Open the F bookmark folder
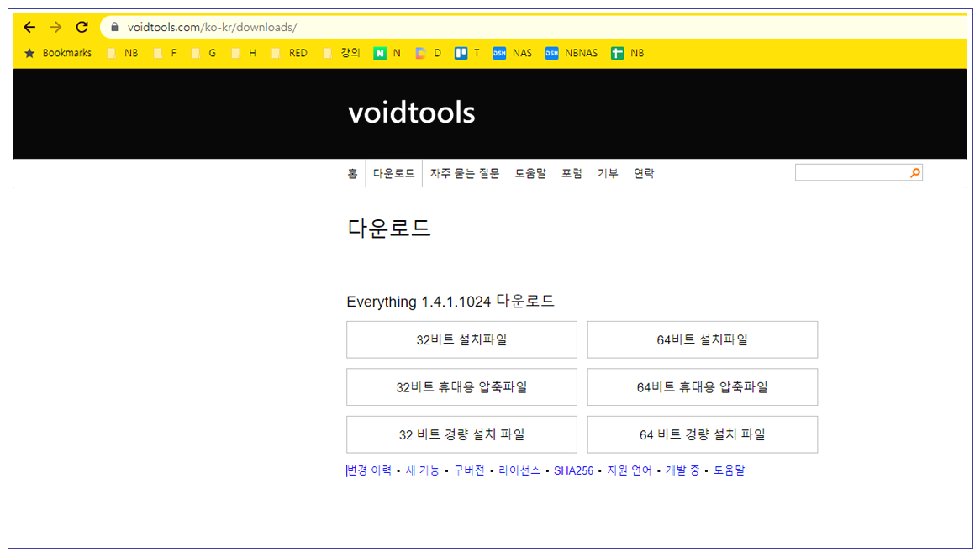This screenshot has width=980, height=557. coord(166,53)
